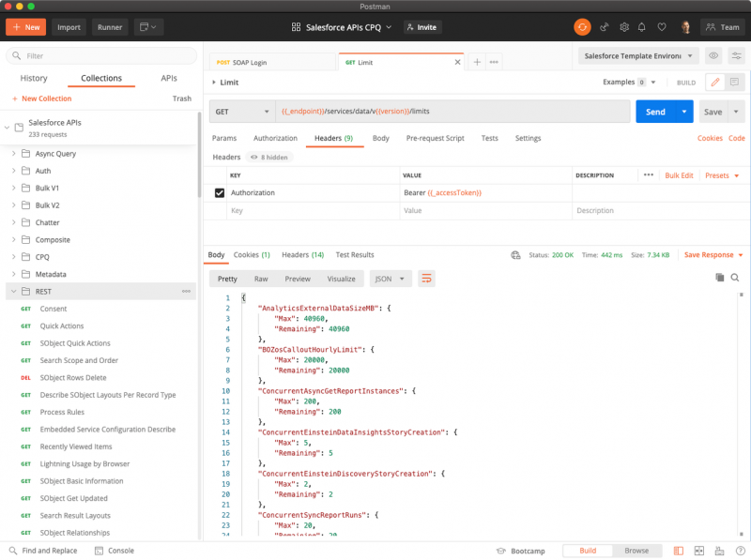Viewport: 751px width, 560px height.
Task: Open Find and Replace
Action: coord(43,551)
